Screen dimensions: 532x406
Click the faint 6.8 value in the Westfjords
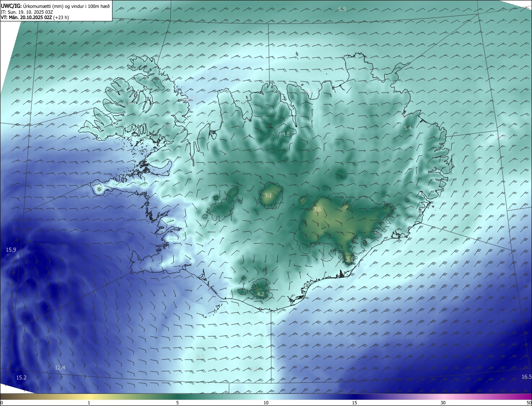126,103
